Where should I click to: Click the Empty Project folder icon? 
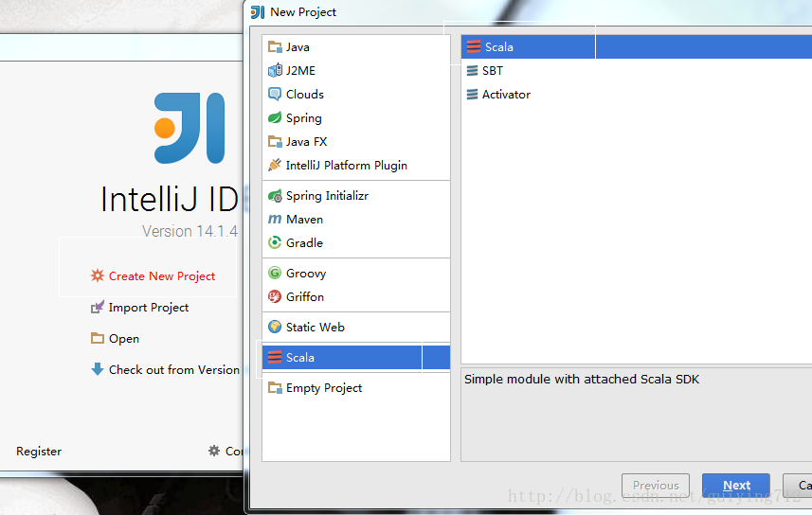pyautogui.click(x=275, y=388)
